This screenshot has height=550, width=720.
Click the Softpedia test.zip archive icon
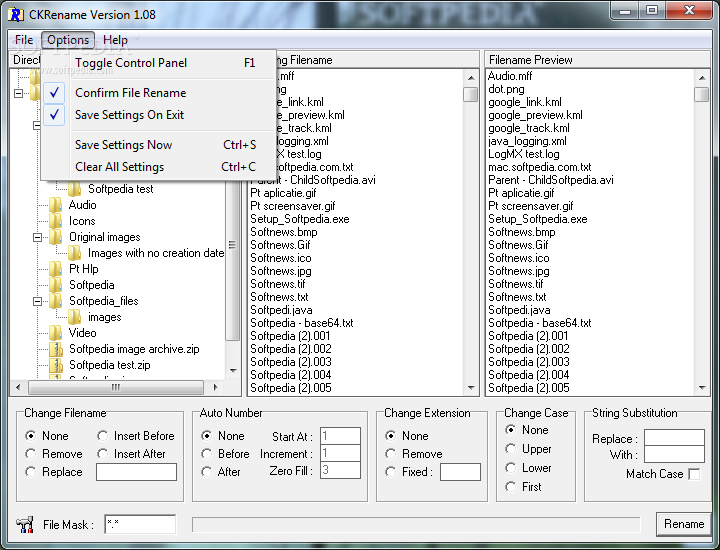(x=56, y=365)
